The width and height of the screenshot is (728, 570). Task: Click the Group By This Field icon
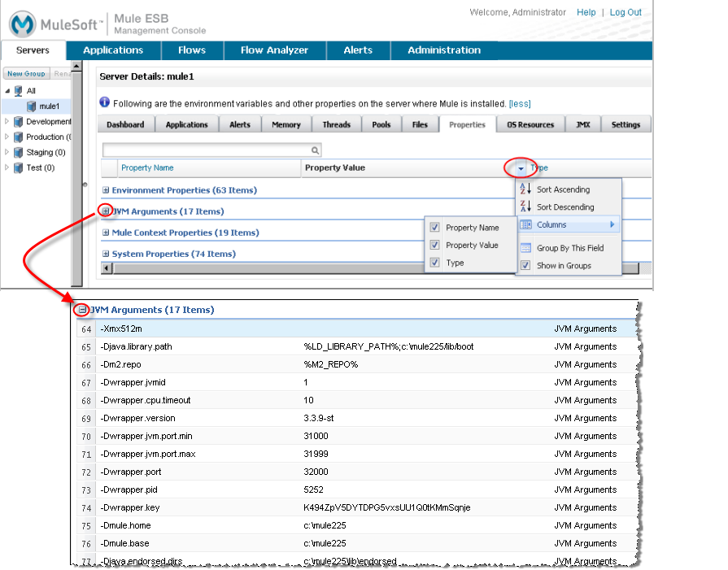(525, 248)
